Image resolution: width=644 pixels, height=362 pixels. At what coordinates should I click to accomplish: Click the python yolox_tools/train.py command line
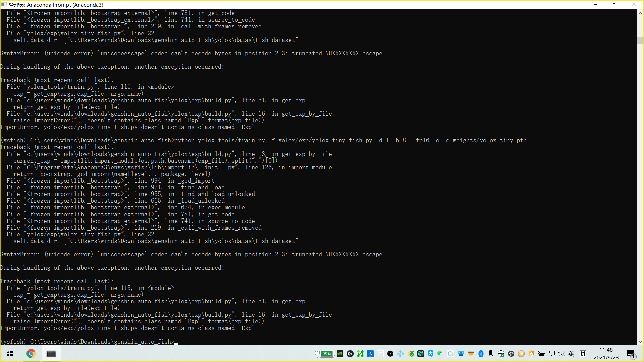tap(264, 140)
